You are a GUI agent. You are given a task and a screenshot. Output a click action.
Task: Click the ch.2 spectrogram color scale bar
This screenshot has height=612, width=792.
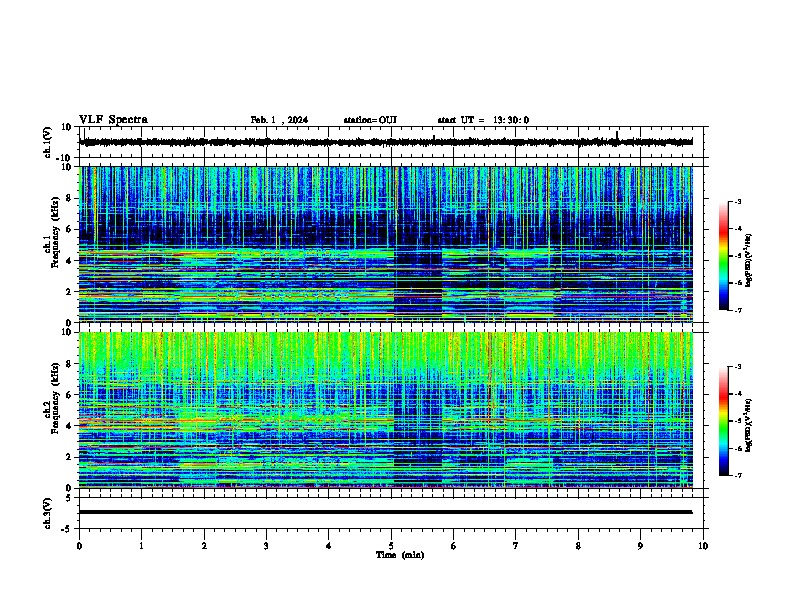724,421
